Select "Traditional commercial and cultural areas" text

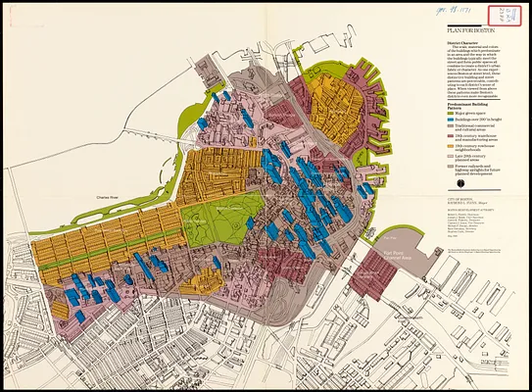475,127
